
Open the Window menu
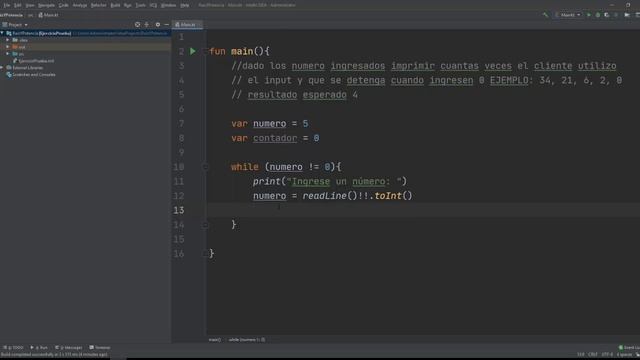click(x=168, y=5)
